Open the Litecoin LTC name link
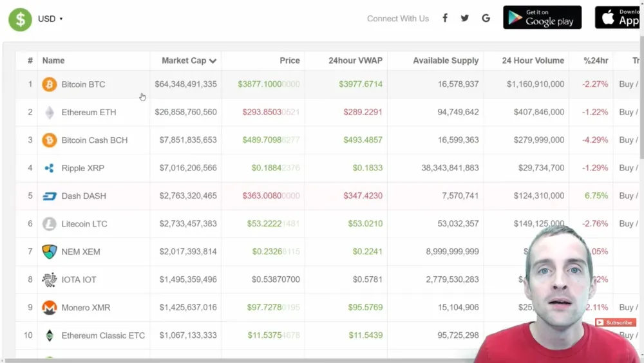644x363 pixels. tap(84, 224)
